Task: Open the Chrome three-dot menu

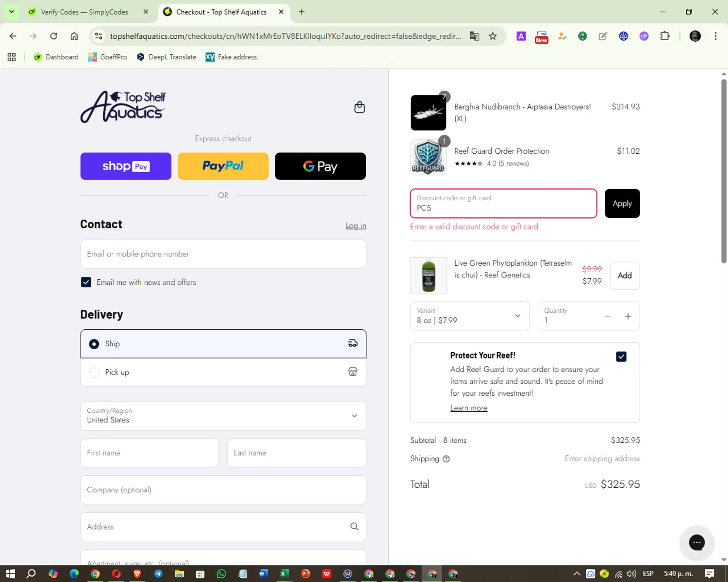Action: 715,36
